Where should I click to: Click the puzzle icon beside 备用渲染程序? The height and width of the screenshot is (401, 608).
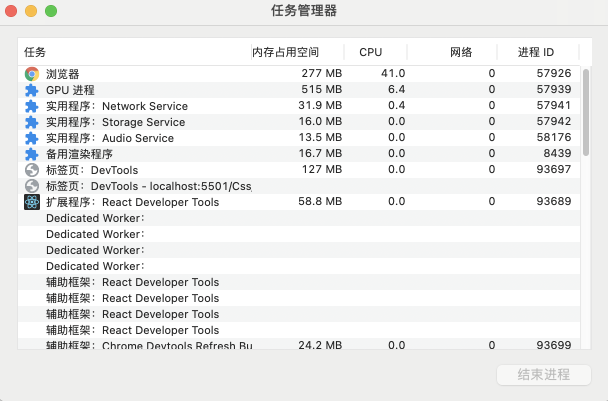(32, 154)
